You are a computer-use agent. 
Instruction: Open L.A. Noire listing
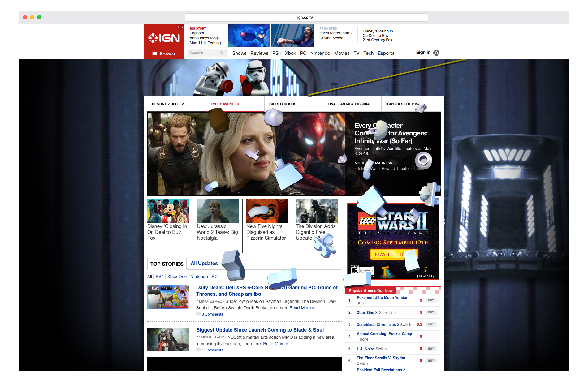365,349
